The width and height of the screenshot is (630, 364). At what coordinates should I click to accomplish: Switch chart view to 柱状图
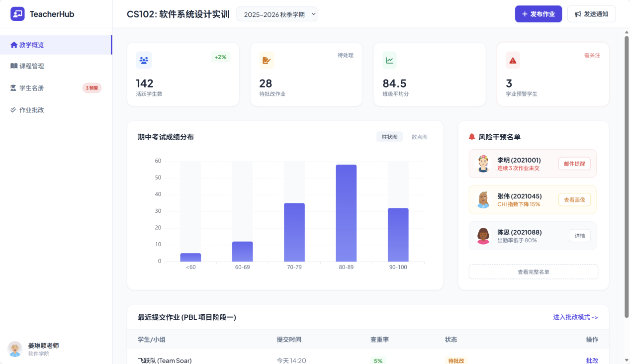[x=389, y=137]
